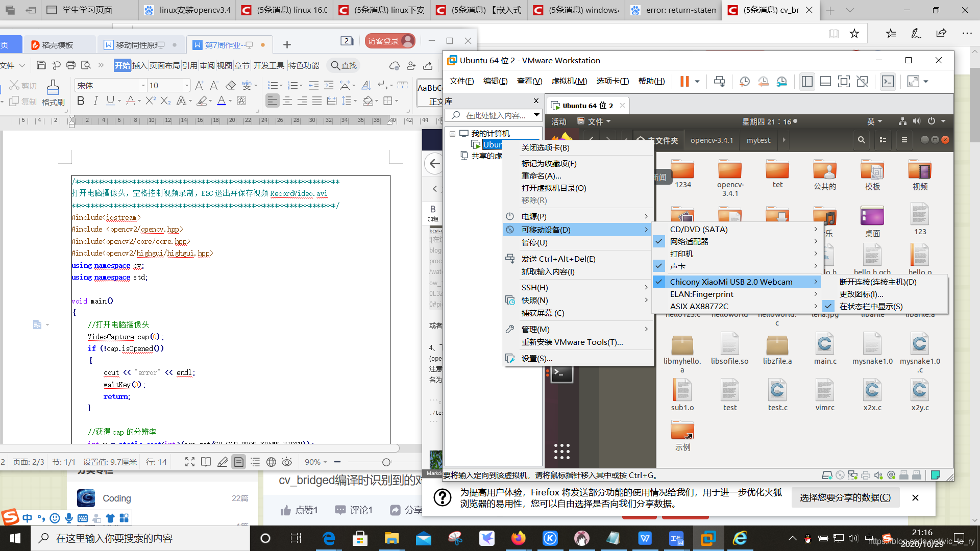Click Underline icon in WPS toolbar
The width and height of the screenshot is (980, 551).
110,101
